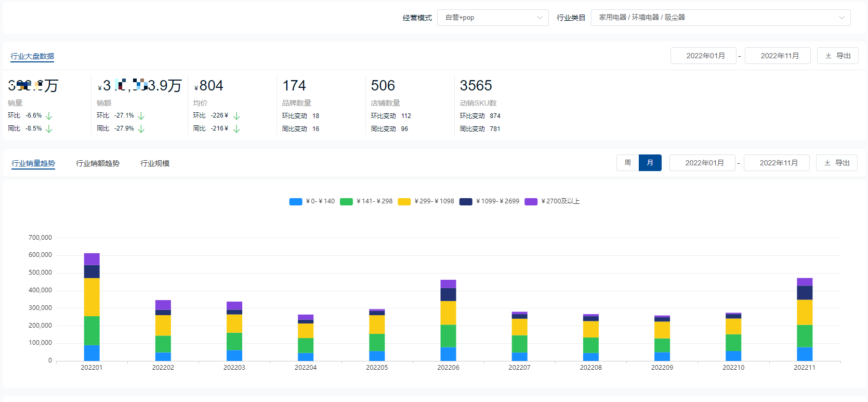Open the 经营模式 dropdown showing 自营+pop
868x402 pixels.
click(x=492, y=18)
